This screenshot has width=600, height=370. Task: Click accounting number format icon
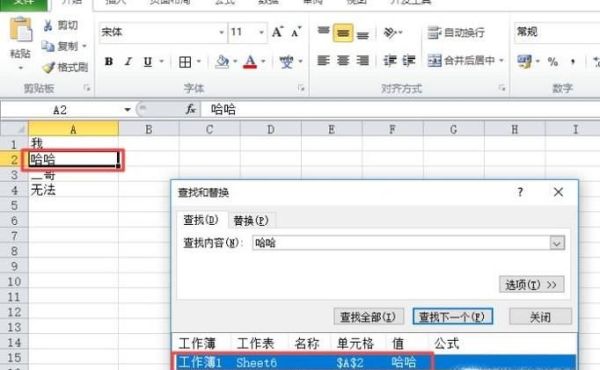pyautogui.click(x=524, y=62)
